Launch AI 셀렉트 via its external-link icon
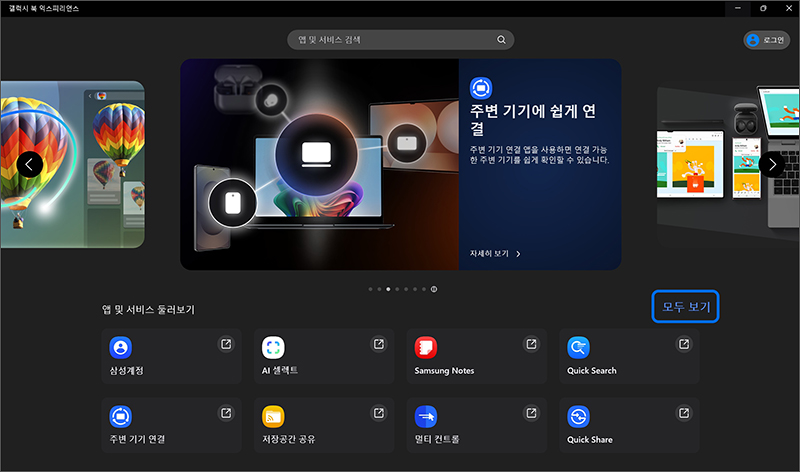The width and height of the screenshot is (800, 472). click(x=378, y=344)
